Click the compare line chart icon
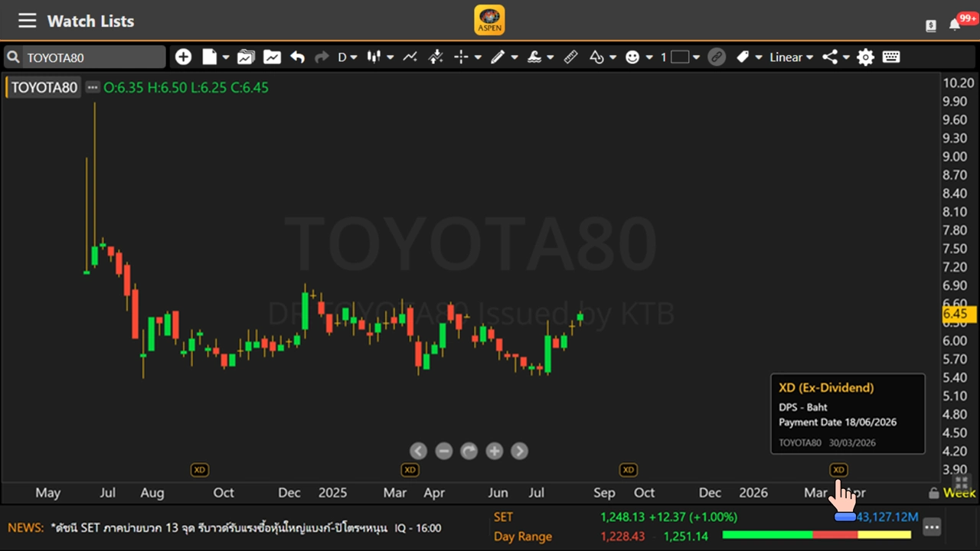This screenshot has width=980, height=551. pyautogui.click(x=410, y=57)
